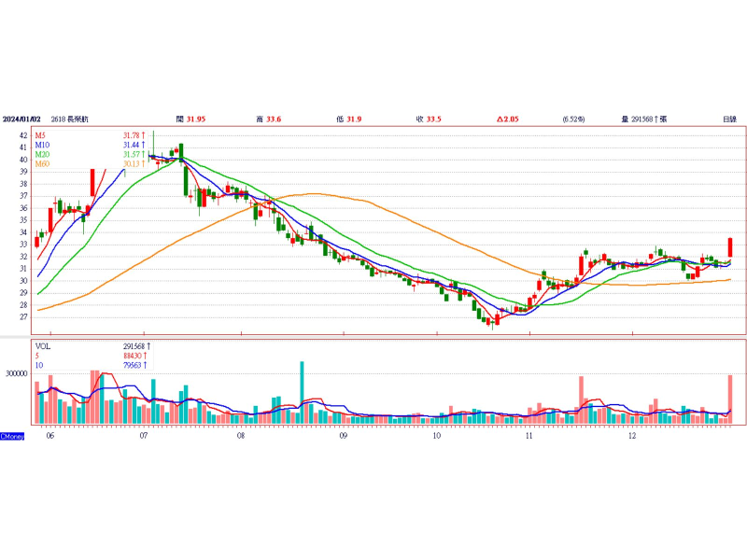Image resolution: width=747 pixels, height=560 pixels.
Task: Click the M10 moving average legend
Action: (x=42, y=145)
